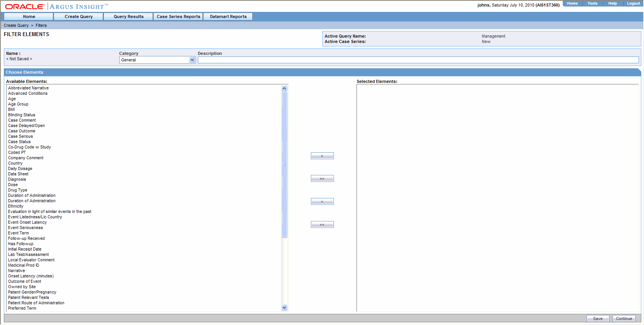Select Patient Gender/Pregnancy element
Viewport: 644px width, 325px height.
[32, 292]
